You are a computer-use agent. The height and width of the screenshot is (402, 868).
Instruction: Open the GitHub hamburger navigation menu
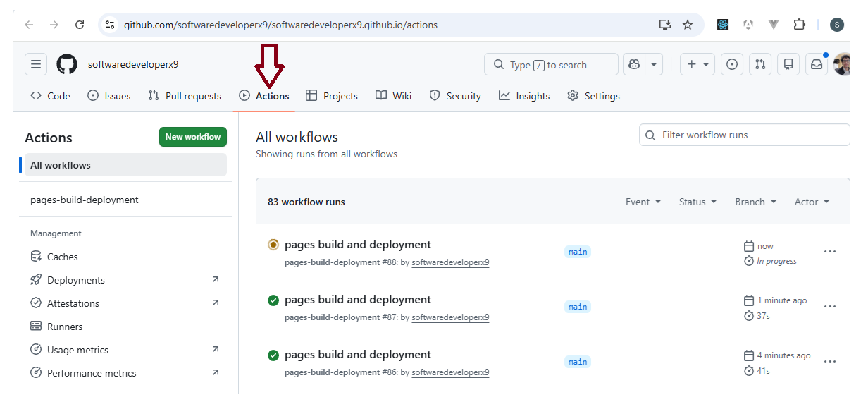tap(36, 64)
